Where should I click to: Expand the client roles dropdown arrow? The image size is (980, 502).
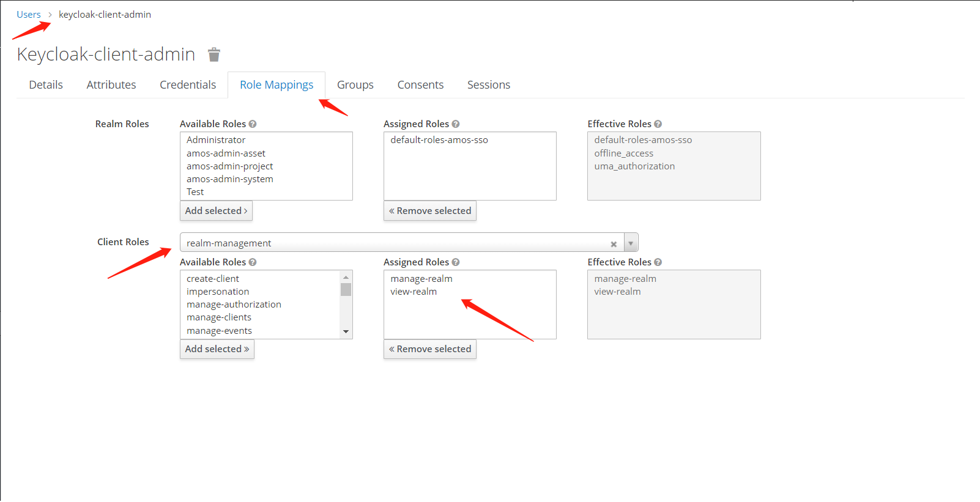pyautogui.click(x=631, y=243)
